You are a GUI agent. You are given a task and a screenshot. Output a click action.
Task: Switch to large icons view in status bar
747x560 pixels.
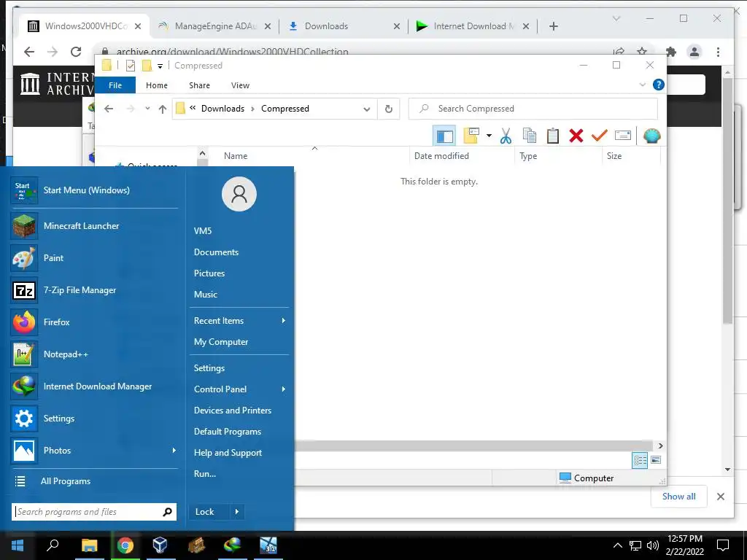[656, 460]
